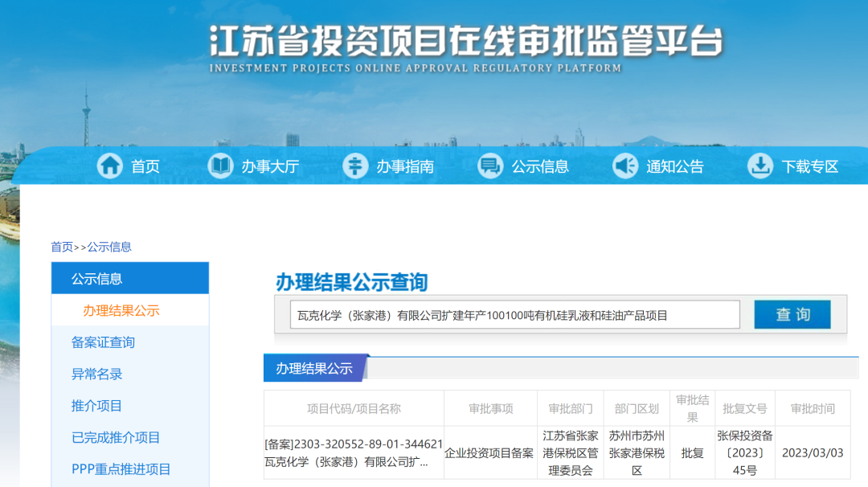
Task: Click the signpost icon for 办事指南
Action: [355, 166]
